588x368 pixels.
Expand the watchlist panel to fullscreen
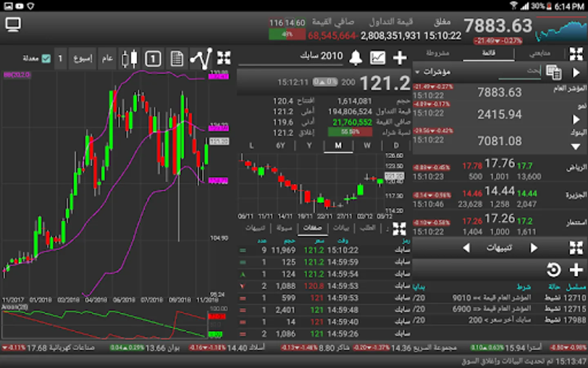(576, 54)
